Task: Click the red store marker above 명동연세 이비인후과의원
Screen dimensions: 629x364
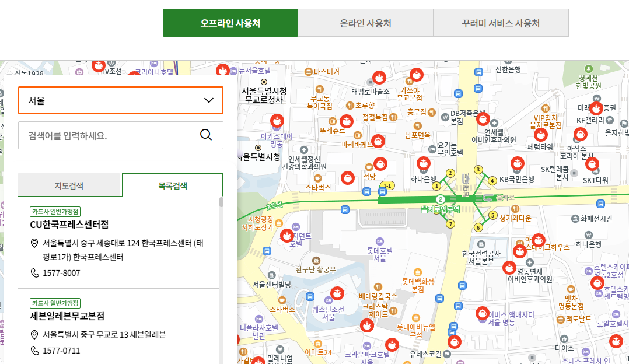Action: click(x=509, y=267)
